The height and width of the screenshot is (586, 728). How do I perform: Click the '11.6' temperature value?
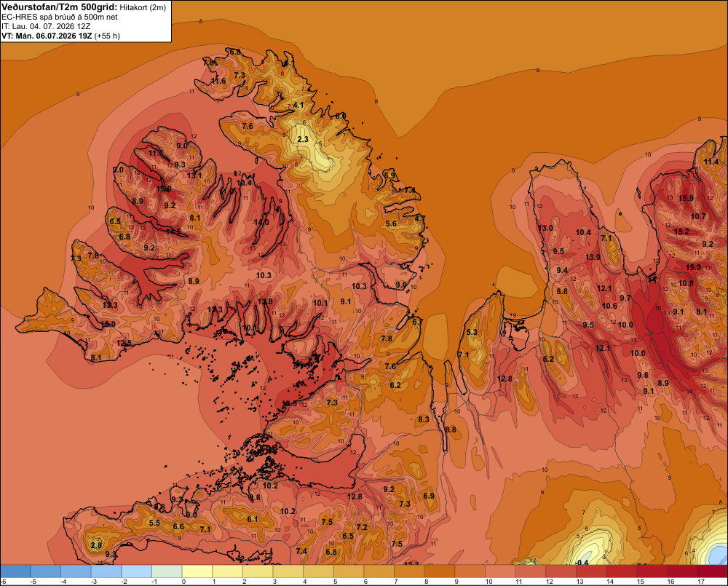218,81
